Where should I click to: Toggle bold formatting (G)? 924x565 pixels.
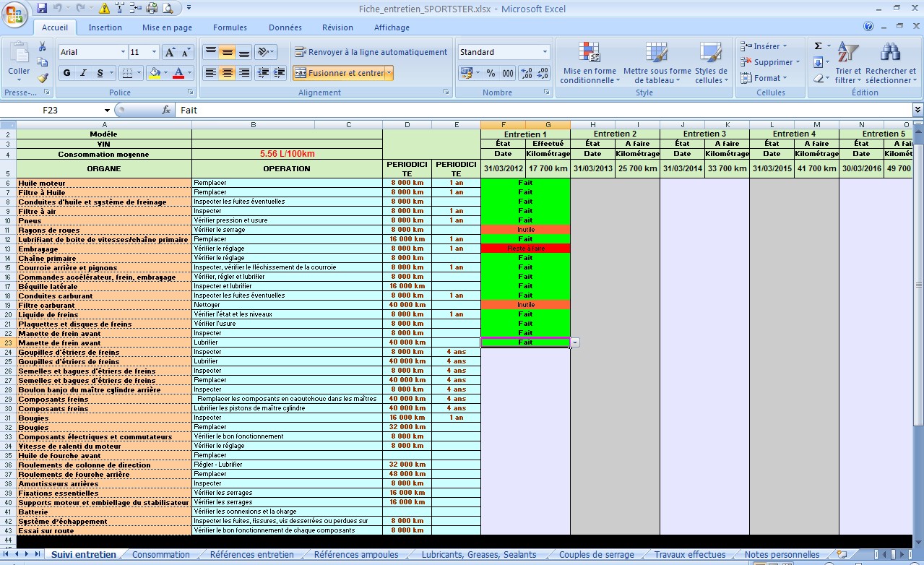67,73
